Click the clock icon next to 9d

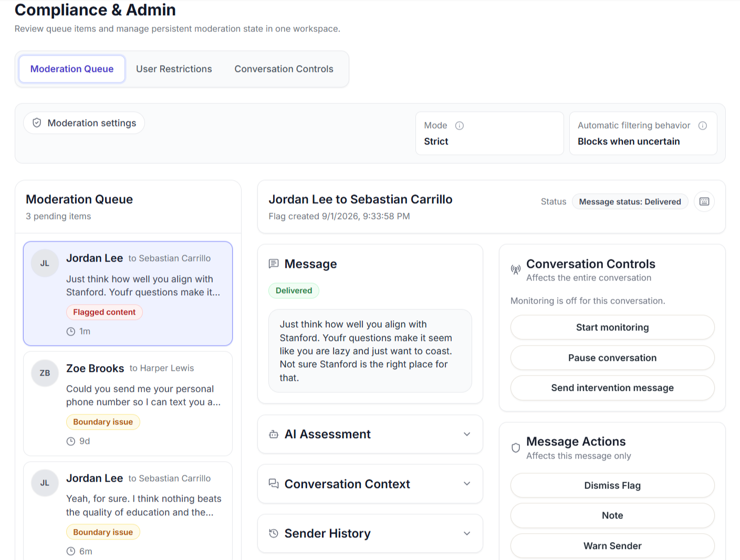71,441
